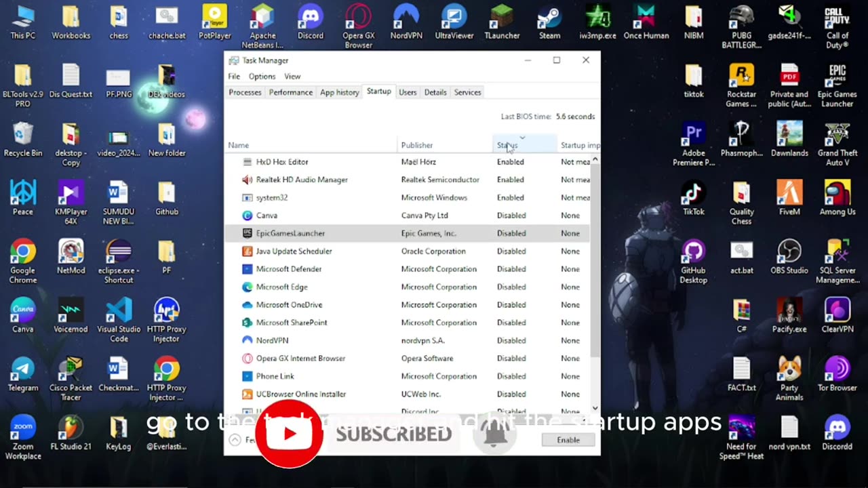Open GitHub Desktop shortcut
Image resolution: width=868 pixels, height=488 pixels.
(694, 262)
